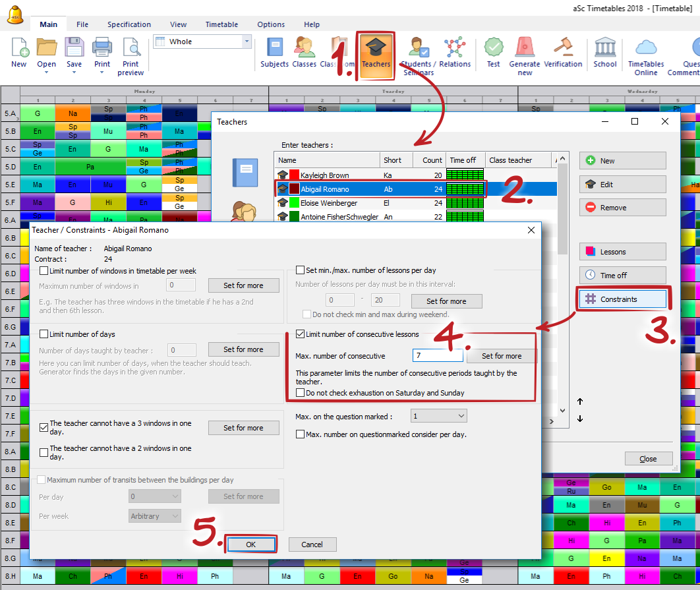This screenshot has height=590, width=700.
Task: Click the red color swatch for Kayleigh Brown
Action: pyautogui.click(x=294, y=175)
